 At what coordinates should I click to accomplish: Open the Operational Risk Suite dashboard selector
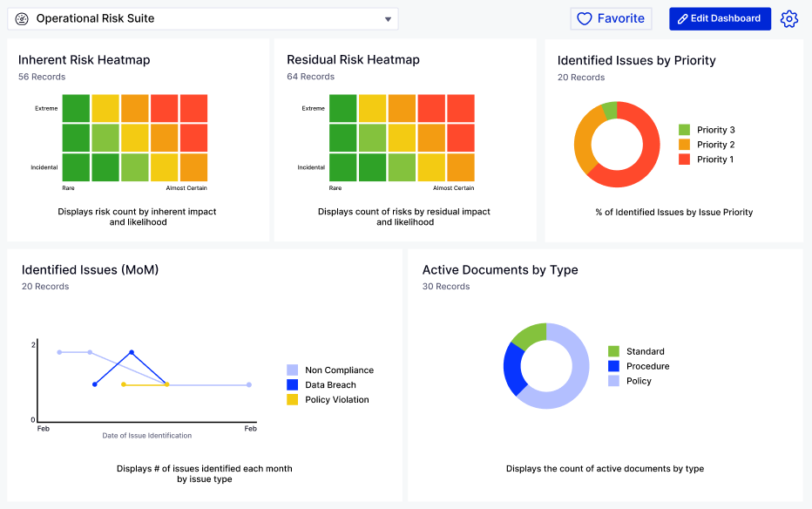(387, 18)
